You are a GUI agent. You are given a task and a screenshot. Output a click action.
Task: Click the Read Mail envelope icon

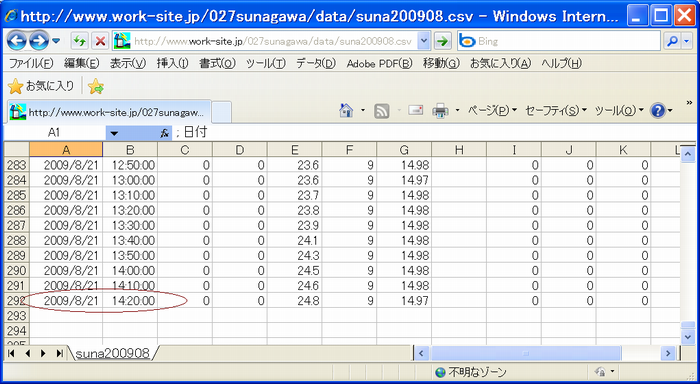click(415, 110)
